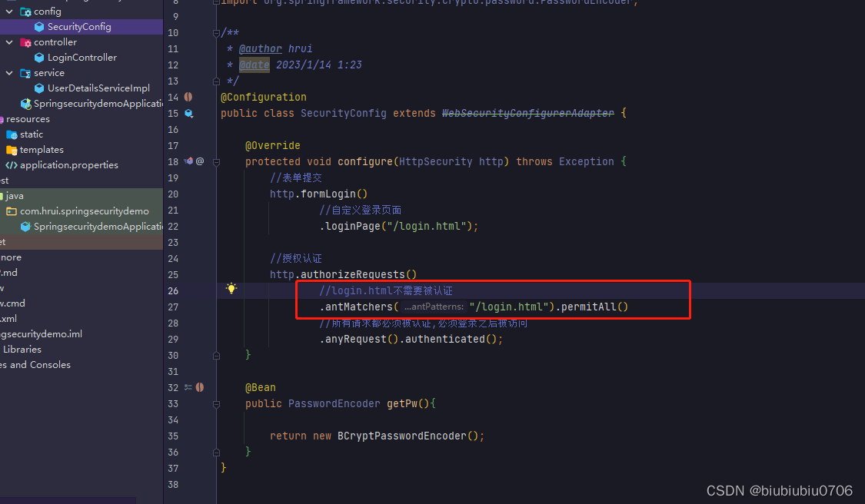Click the service package folder icon
The image size is (865, 504).
(25, 73)
